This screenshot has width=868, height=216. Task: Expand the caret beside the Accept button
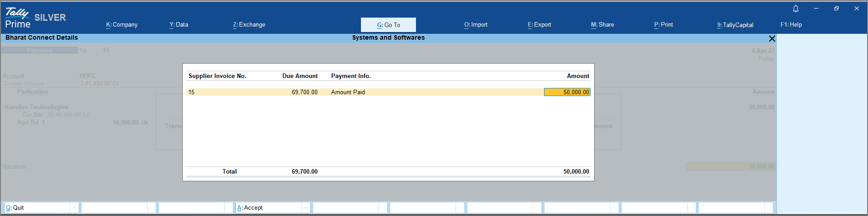305,208
